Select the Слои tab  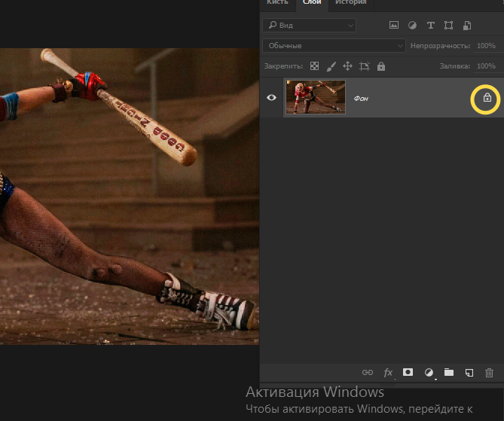[x=312, y=2]
